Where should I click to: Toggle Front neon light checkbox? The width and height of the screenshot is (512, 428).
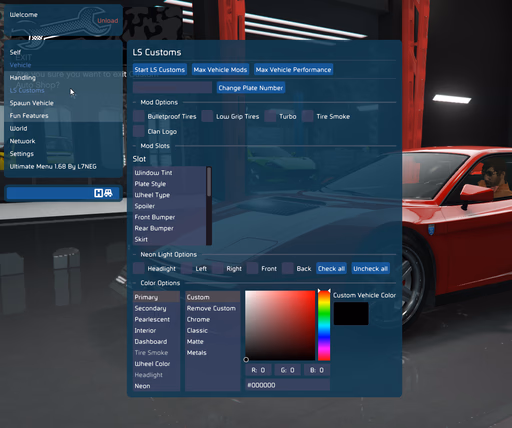(x=252, y=268)
